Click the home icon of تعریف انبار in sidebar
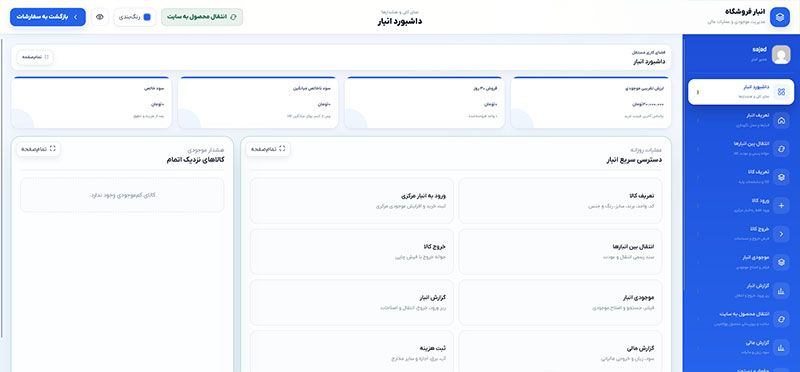This screenshot has height=372, width=800. (x=781, y=121)
